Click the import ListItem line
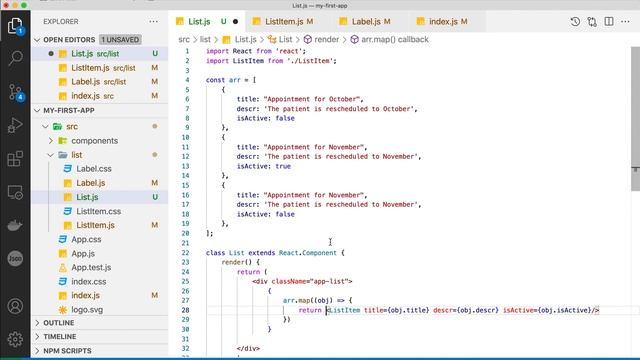640x360 pixels. tap(271, 61)
